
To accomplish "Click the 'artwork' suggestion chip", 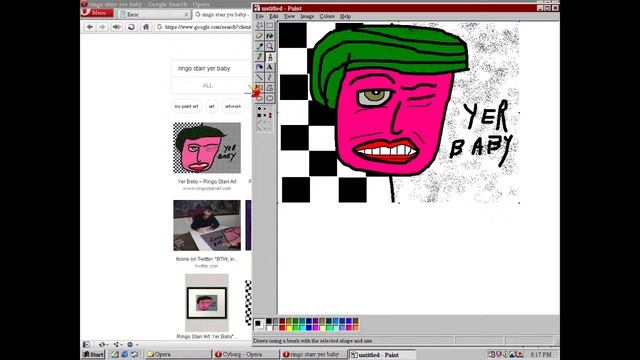I will pos(233,106).
